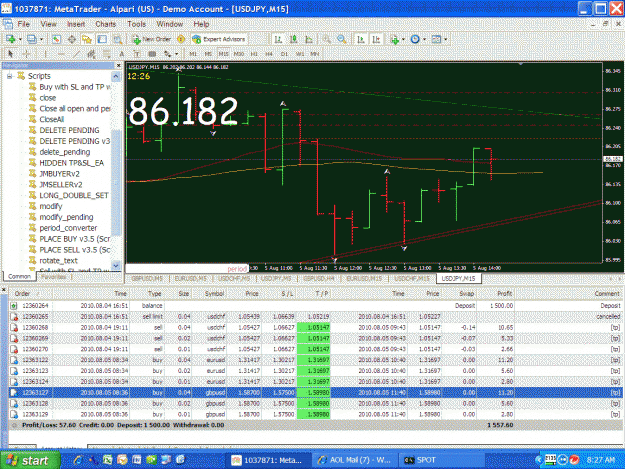
Task: Open the Templates icon
Action: coord(436,39)
